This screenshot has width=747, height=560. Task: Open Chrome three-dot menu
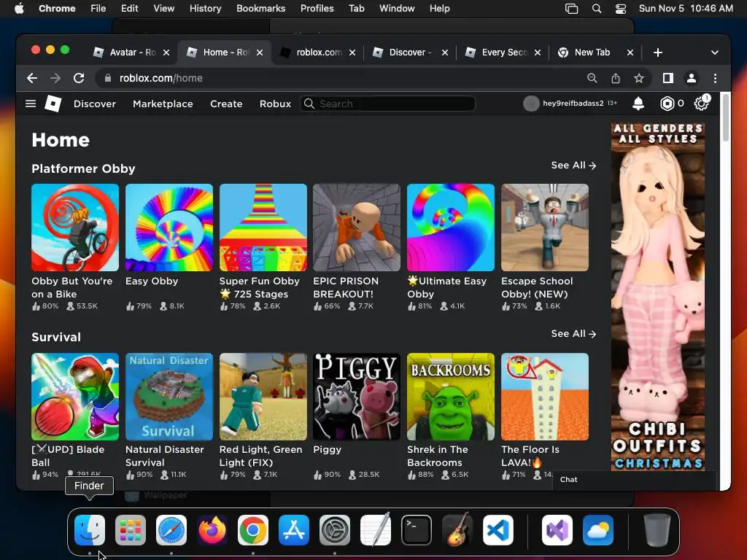715,78
